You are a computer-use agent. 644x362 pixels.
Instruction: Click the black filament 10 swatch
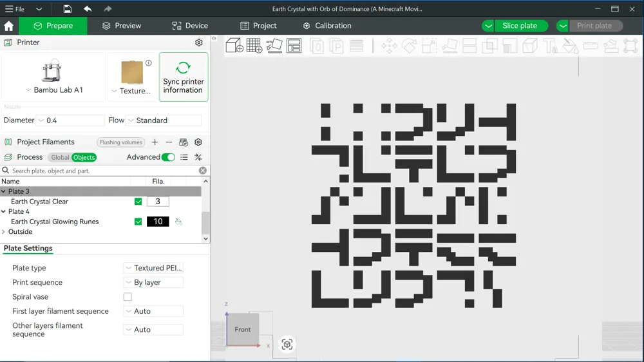[x=158, y=222]
